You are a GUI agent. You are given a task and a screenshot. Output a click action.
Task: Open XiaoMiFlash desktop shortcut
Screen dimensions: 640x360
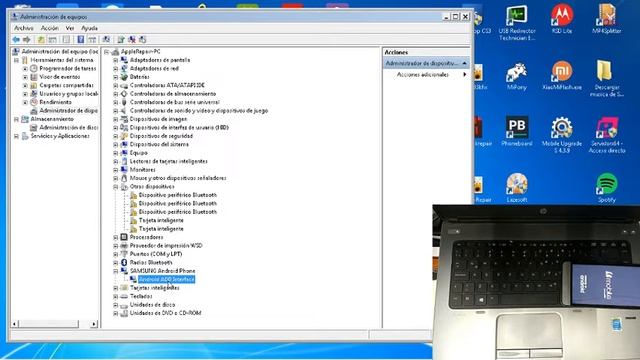[x=562, y=76]
